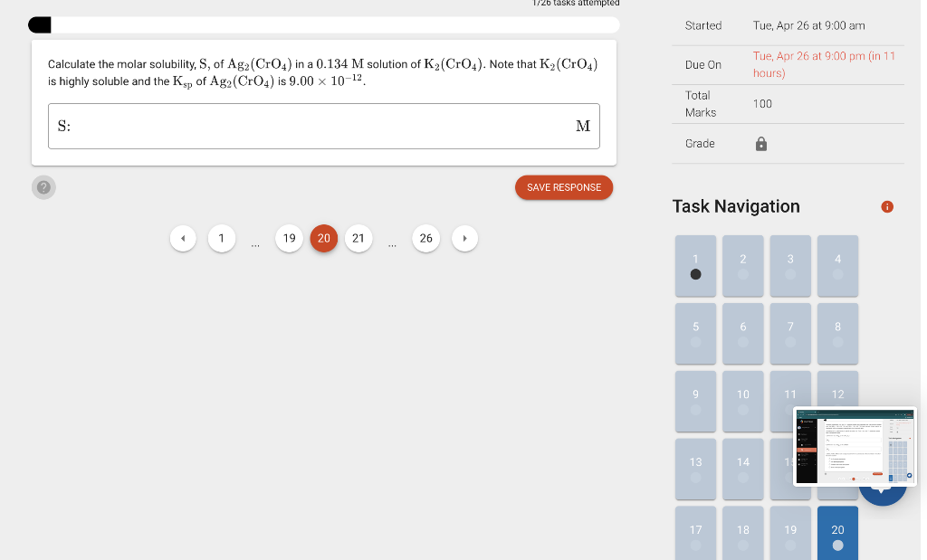Open task 5 tile in Task Navigation
Viewport: 927px width, 560px height.
pos(696,334)
